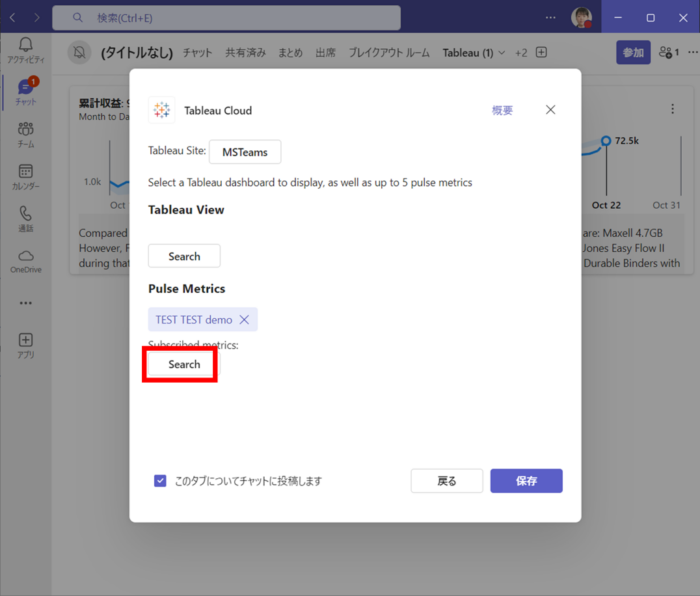Open settings ellipsis beside profile picture
The image size is (700, 596).
tap(550, 18)
